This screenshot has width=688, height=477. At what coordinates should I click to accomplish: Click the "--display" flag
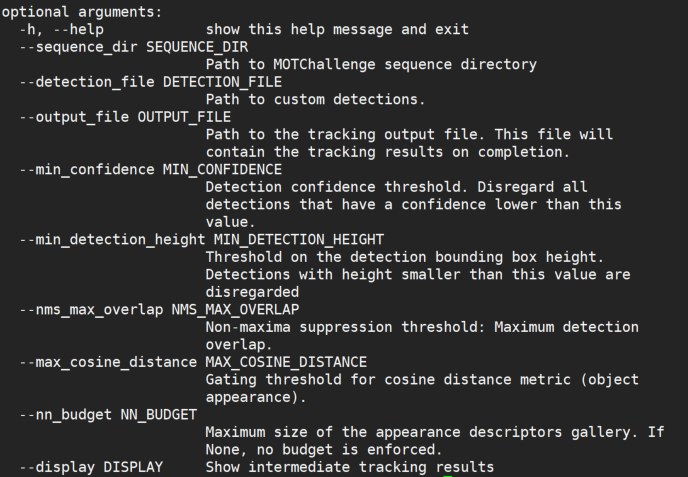coord(57,467)
